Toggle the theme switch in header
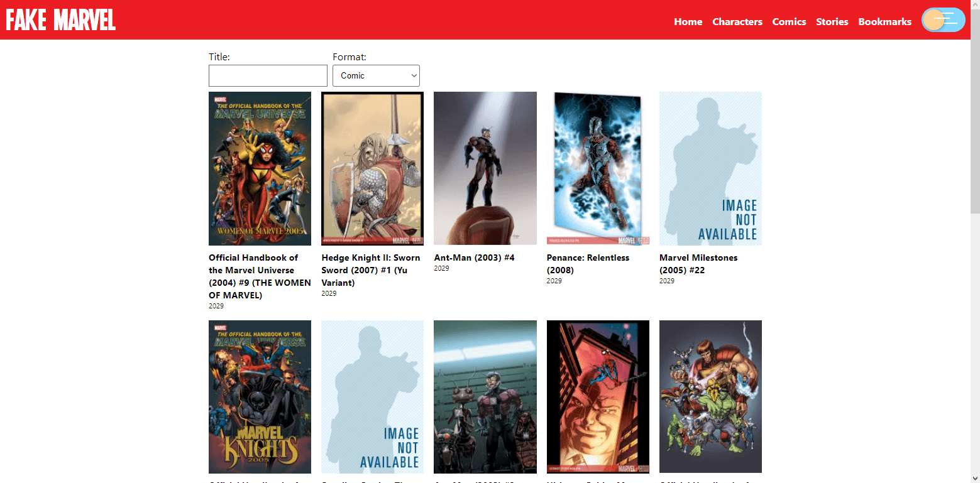Image resolution: width=980 pixels, height=483 pixels. click(x=943, y=20)
